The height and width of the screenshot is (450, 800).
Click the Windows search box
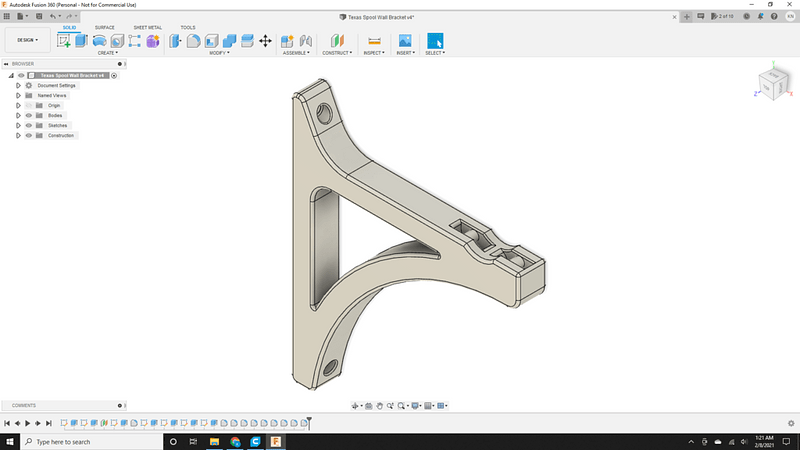92,442
